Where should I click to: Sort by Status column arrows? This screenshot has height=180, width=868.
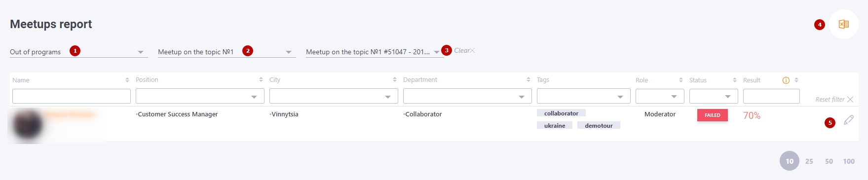pyautogui.click(x=735, y=80)
